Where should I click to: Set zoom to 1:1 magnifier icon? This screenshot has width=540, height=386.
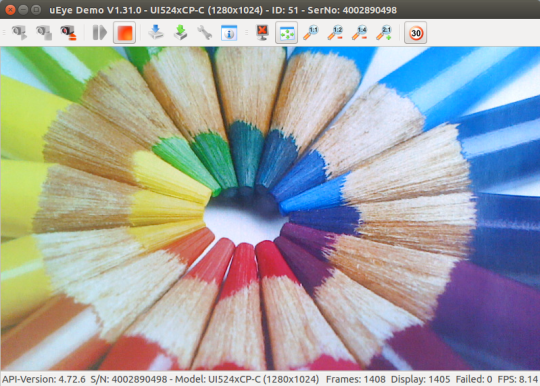click(x=311, y=33)
